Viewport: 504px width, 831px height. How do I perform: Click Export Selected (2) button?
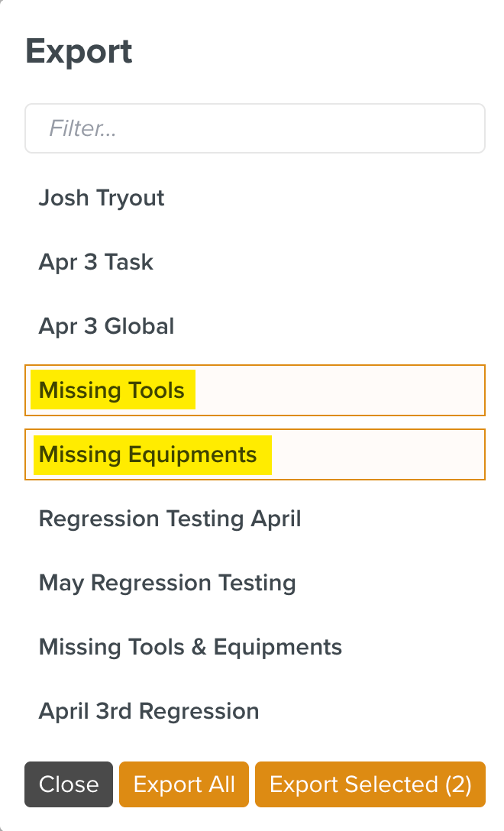click(370, 784)
